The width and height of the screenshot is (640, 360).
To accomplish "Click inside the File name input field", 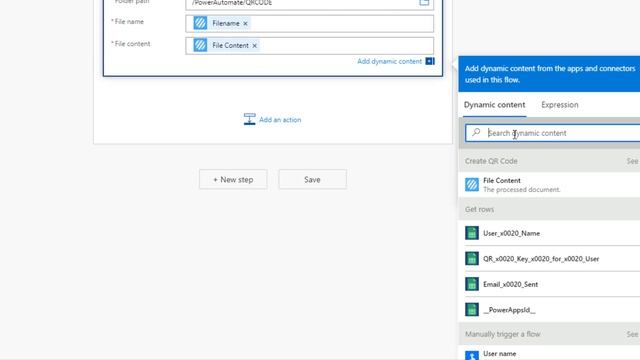I will 309,24.
